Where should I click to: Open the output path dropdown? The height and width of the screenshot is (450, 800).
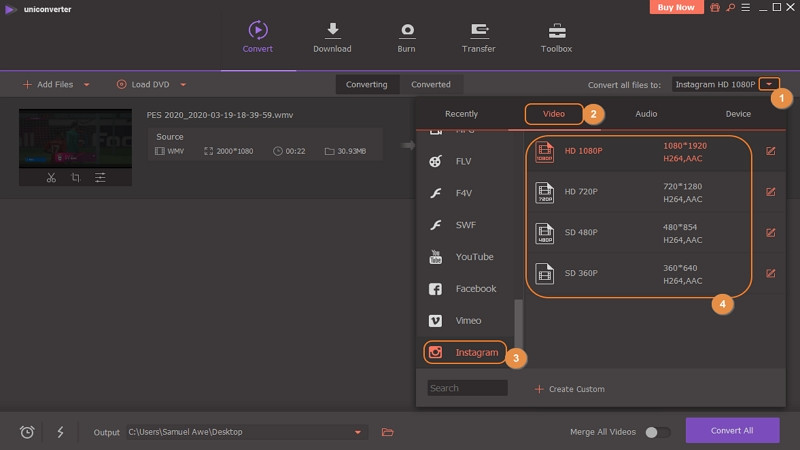tap(358, 432)
